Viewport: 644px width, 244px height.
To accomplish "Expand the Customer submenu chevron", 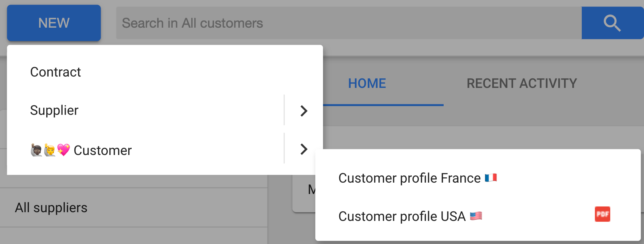I will [x=304, y=149].
